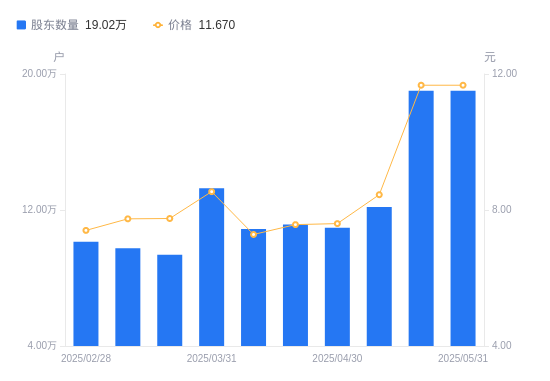Click the 2025/03/31 blue bar
The width and height of the screenshot is (550, 381).
(212, 267)
